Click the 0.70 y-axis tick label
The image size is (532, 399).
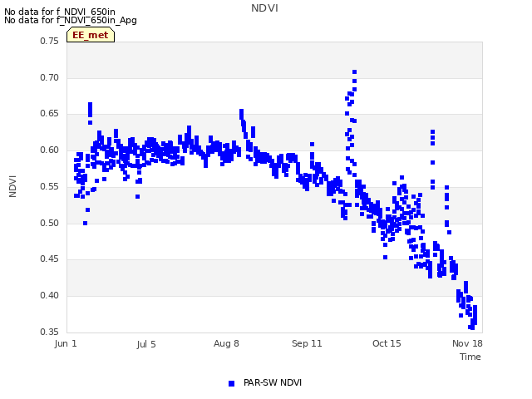(x=50, y=77)
